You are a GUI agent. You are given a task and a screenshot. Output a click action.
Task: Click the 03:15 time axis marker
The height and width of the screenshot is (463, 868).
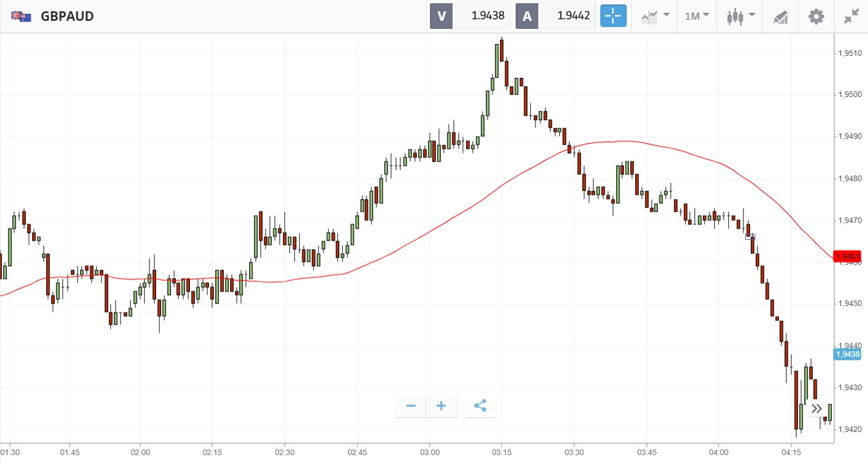tap(502, 452)
